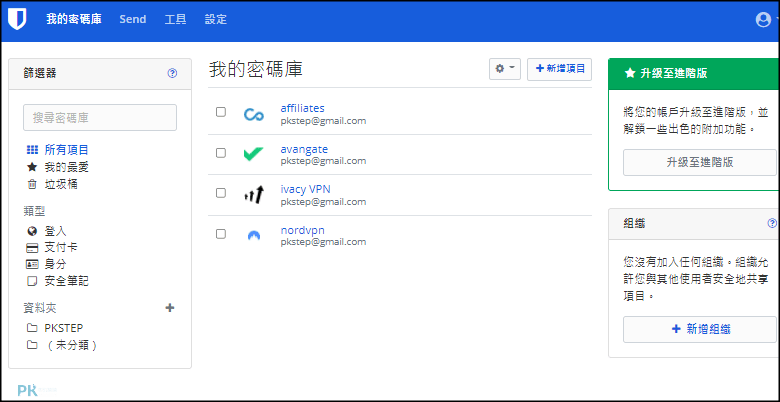
Task: Click the affiliates entry infinity icon
Action: pyautogui.click(x=254, y=115)
